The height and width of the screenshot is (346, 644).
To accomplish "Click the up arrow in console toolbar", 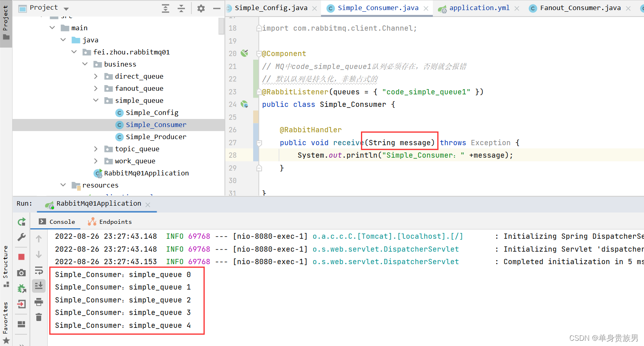I will pos(39,239).
